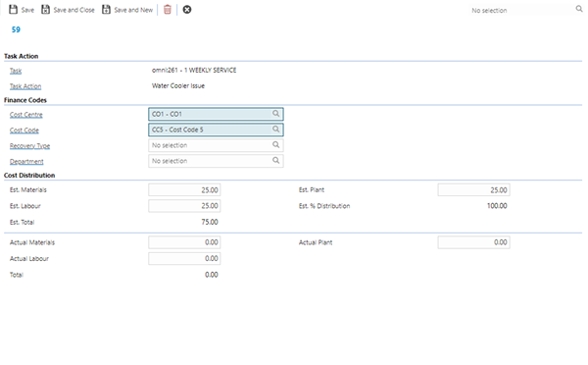Click the Est. Materials amount field
The width and height of the screenshot is (588, 365).
click(x=184, y=190)
